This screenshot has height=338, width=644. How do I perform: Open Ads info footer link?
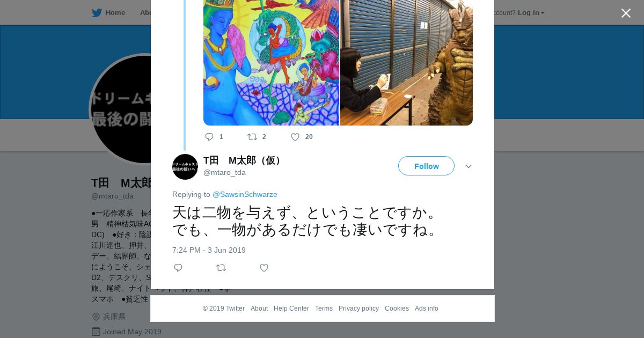(427, 308)
